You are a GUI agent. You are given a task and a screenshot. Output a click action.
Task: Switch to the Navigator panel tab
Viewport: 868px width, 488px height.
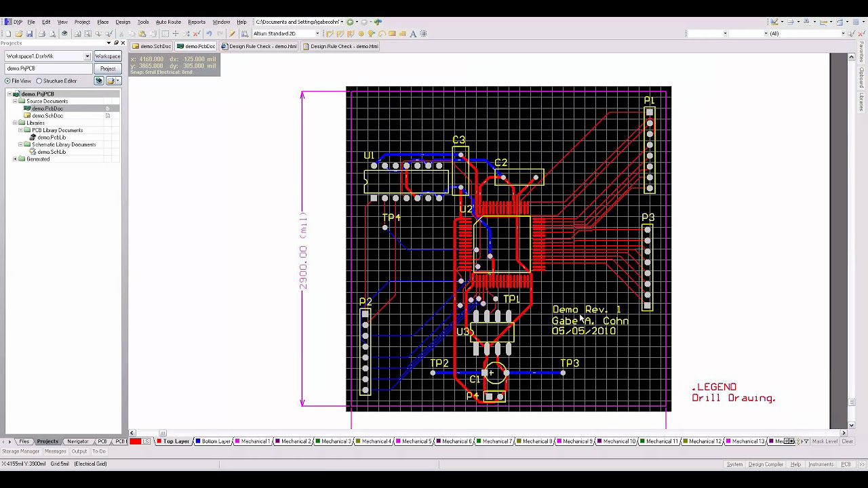point(78,441)
